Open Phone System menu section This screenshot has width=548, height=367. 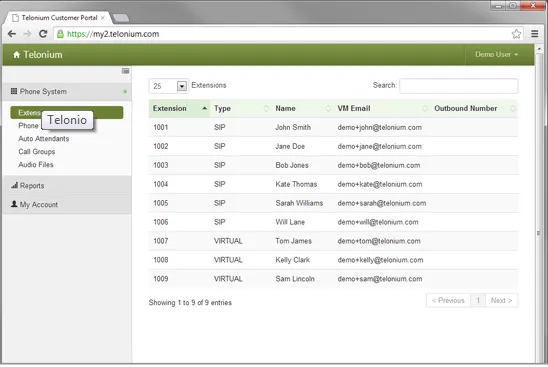[x=67, y=92]
